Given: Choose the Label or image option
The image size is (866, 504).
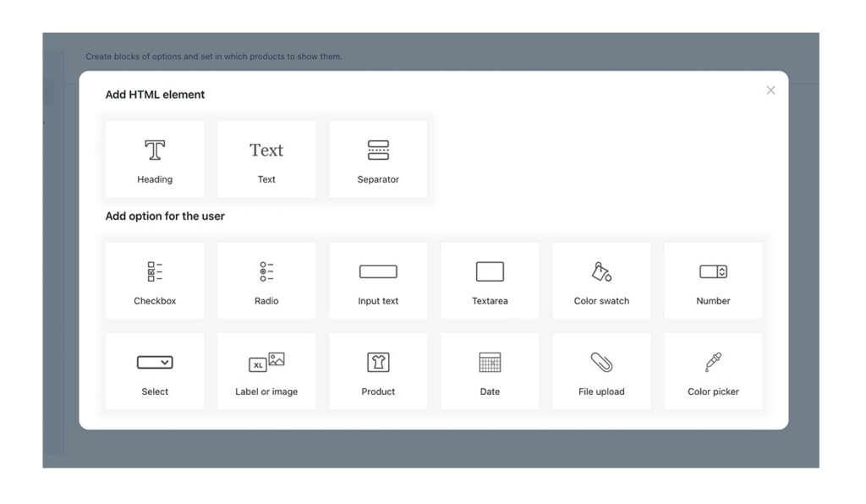Looking at the screenshot, I should pos(266,371).
